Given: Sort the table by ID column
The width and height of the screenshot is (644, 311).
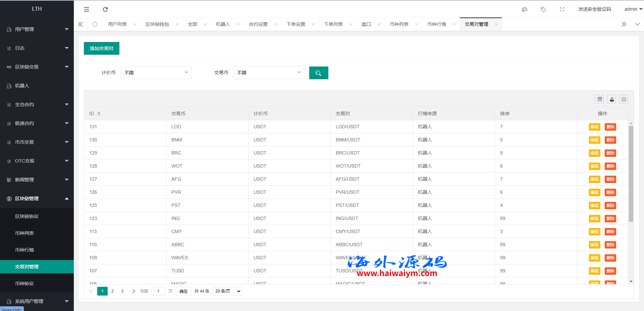Looking at the screenshot, I should pos(99,114).
